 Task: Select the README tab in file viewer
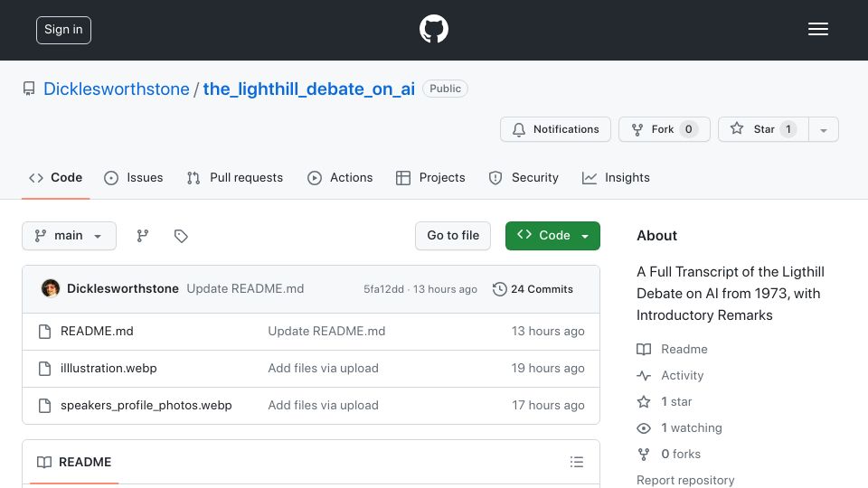pos(74,462)
